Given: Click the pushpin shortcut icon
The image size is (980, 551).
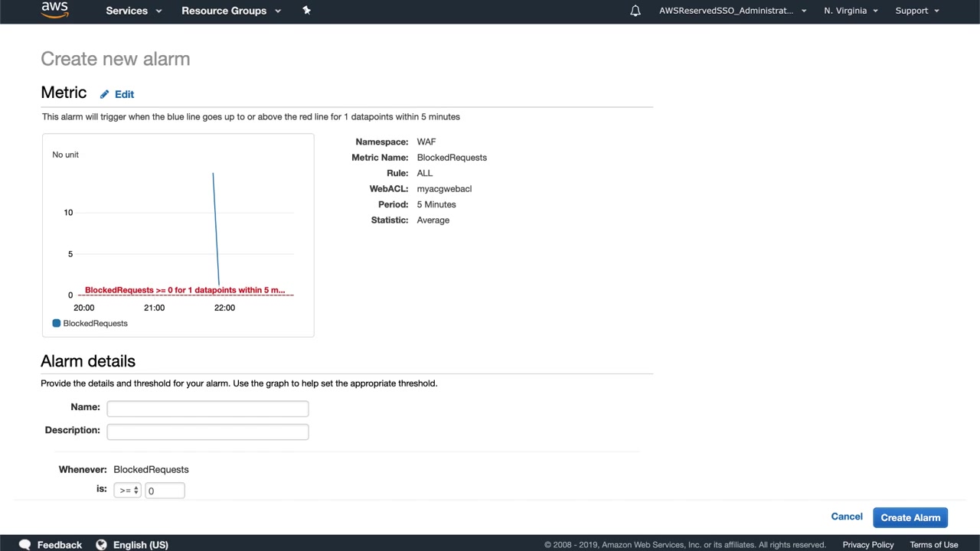Looking at the screenshot, I should pyautogui.click(x=306, y=10).
